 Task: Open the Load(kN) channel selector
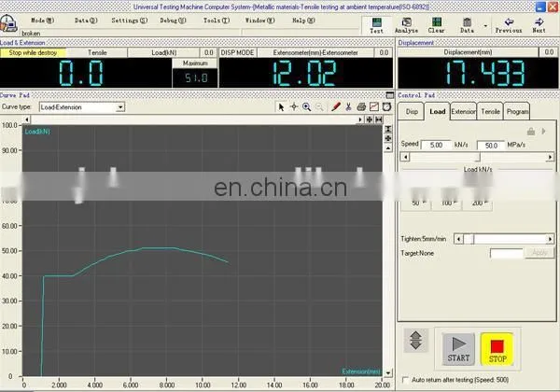click(x=163, y=53)
